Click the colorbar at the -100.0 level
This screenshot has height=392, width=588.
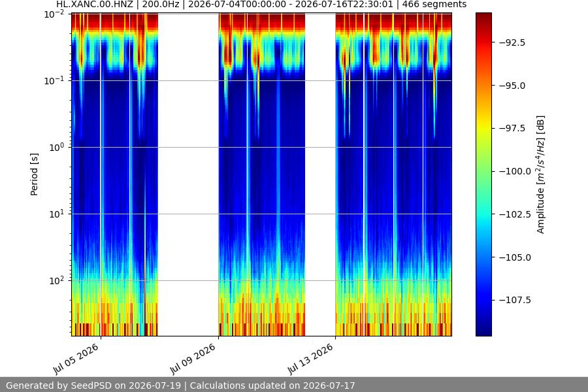483,171
